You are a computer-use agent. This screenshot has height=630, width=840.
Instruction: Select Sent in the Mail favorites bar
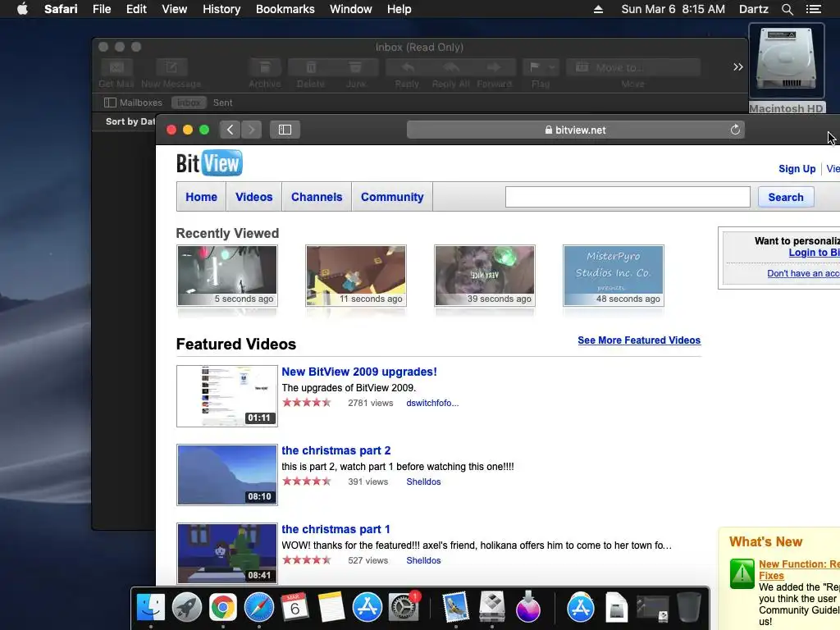223,103
